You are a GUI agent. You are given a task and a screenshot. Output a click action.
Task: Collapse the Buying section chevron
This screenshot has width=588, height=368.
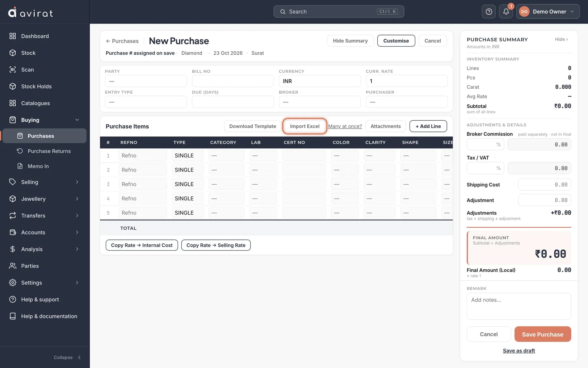pyautogui.click(x=77, y=120)
